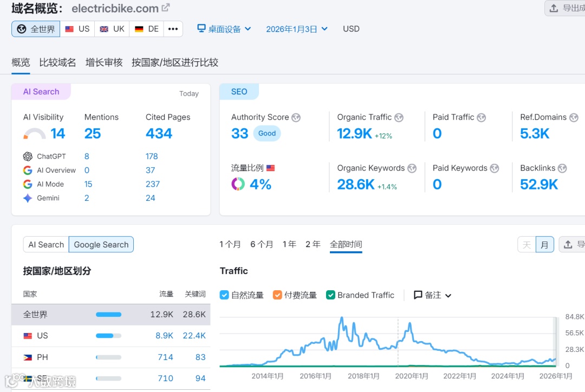Image resolution: width=585 pixels, height=392 pixels.
Task: Select the 比较域名 tab
Action: [57, 62]
